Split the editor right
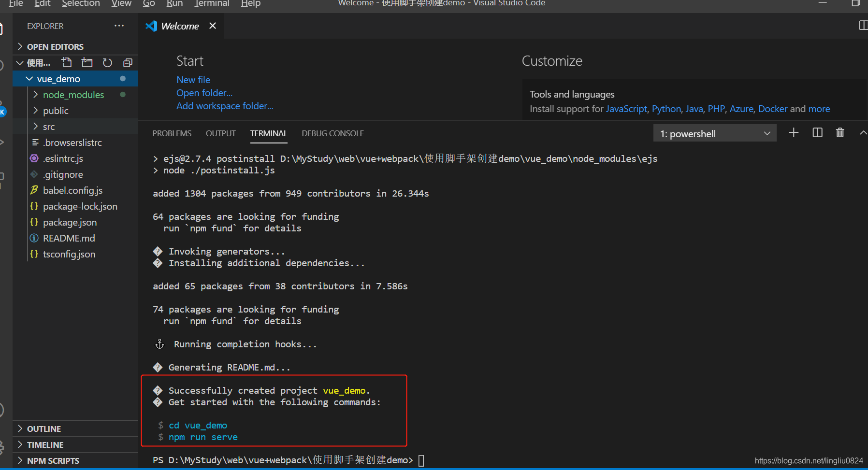The width and height of the screenshot is (868, 470). 863,26
